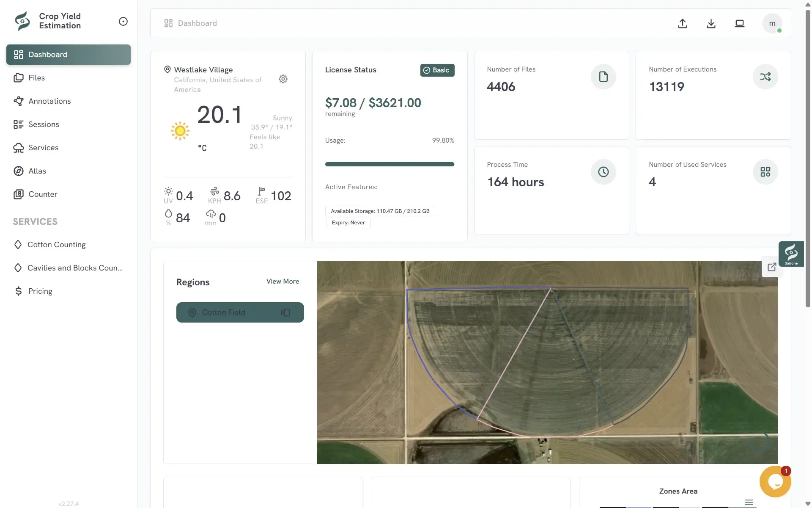Image resolution: width=812 pixels, height=508 pixels.
Task: Click the Used Services grid icon
Action: tap(765, 172)
